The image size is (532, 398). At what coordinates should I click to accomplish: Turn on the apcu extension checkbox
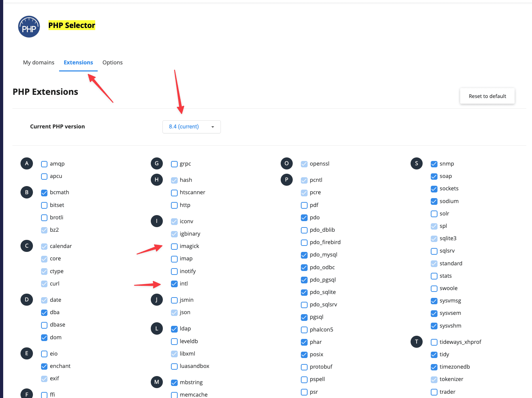(44, 177)
